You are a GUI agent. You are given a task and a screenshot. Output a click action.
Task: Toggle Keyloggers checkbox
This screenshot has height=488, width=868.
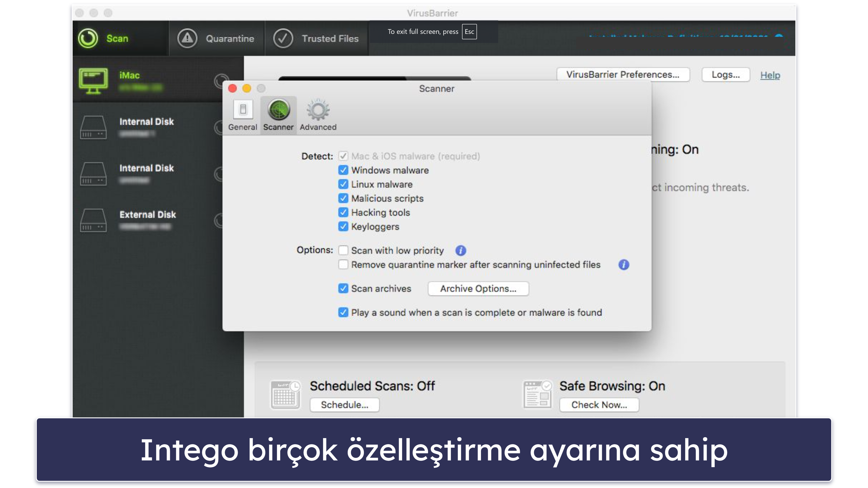coord(343,227)
